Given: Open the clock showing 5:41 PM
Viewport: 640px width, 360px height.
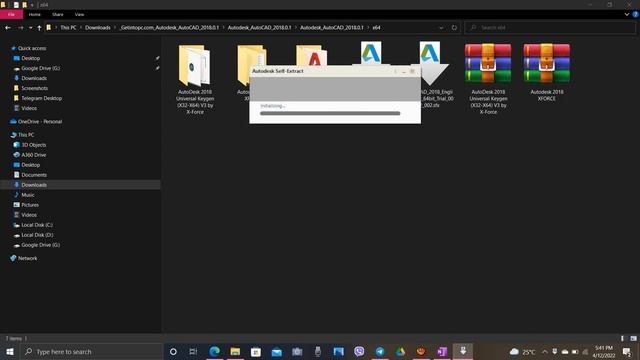Looking at the screenshot, I should [x=604, y=351].
